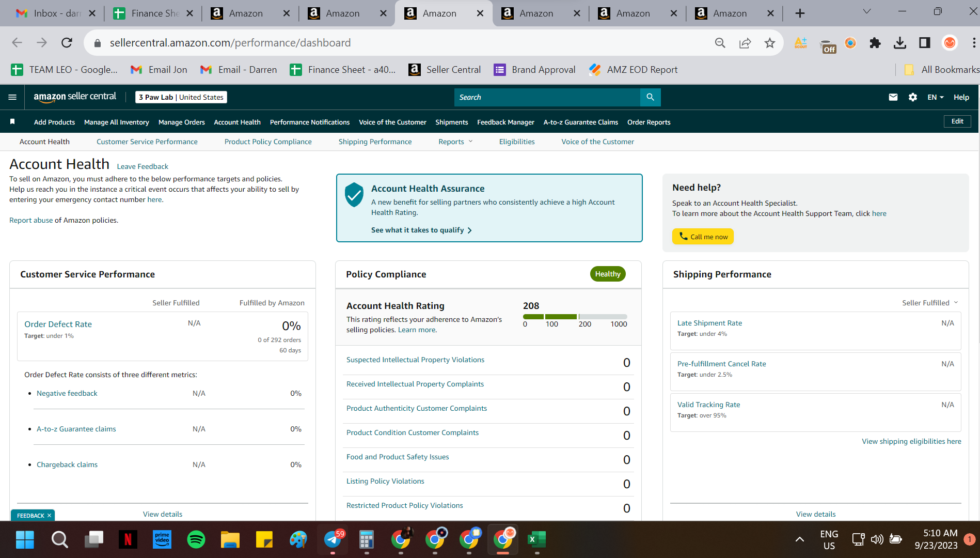Click the 3 Paw Lab United States selector
This screenshot has height=558, width=980.
(181, 97)
